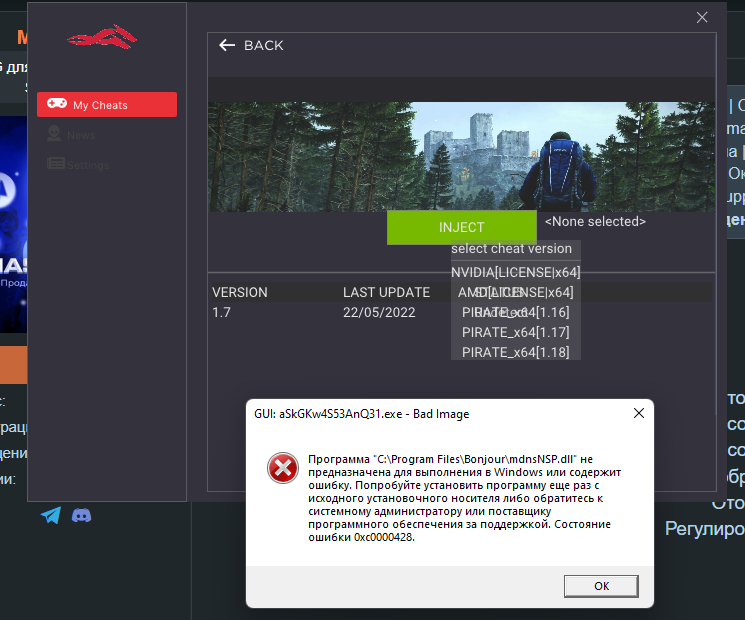Click the Bad Image dialog title
Viewport: 745px width, 620px height.
point(362,414)
